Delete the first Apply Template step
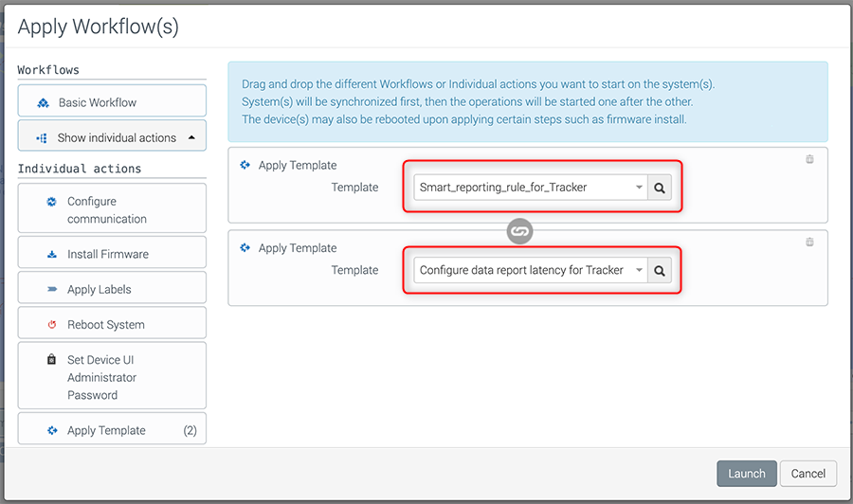 coord(809,160)
